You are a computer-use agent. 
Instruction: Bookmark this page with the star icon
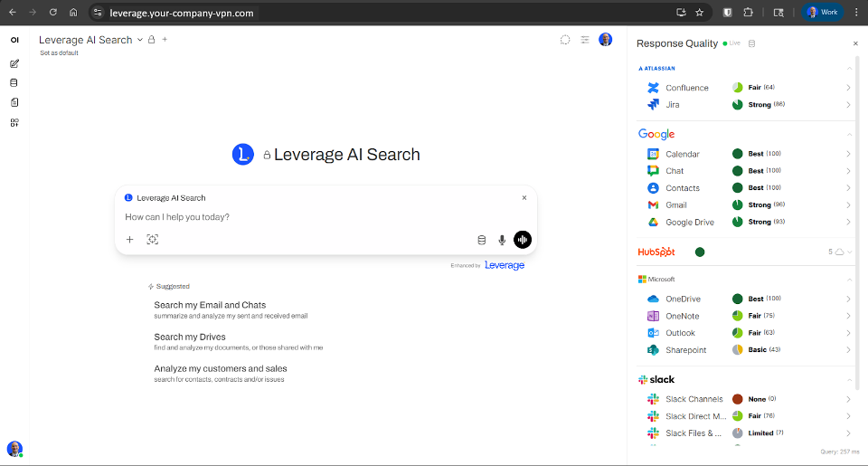[x=700, y=12]
